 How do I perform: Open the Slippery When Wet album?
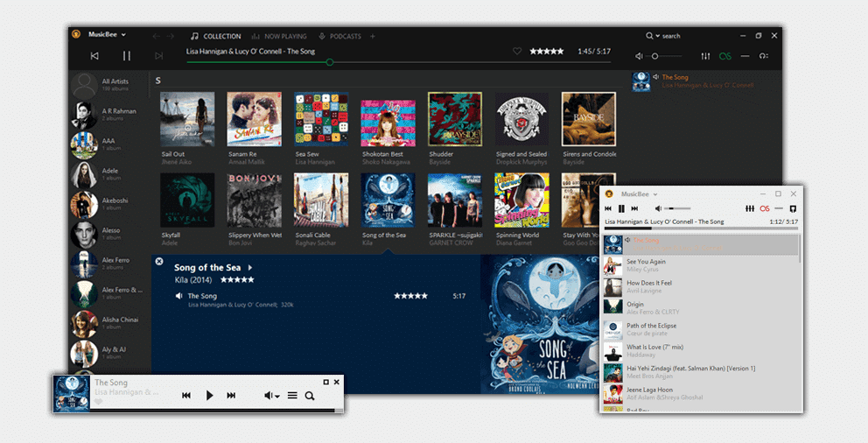254,200
